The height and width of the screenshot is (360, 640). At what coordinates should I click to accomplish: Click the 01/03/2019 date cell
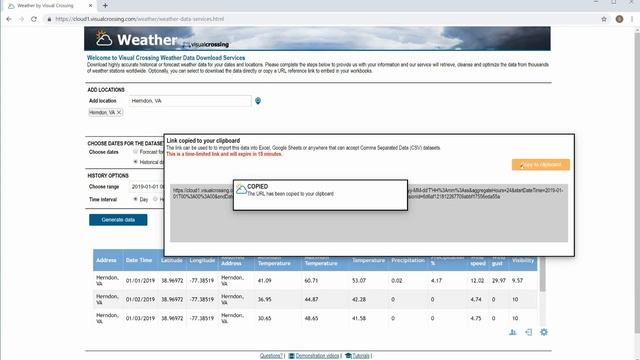[x=140, y=318]
